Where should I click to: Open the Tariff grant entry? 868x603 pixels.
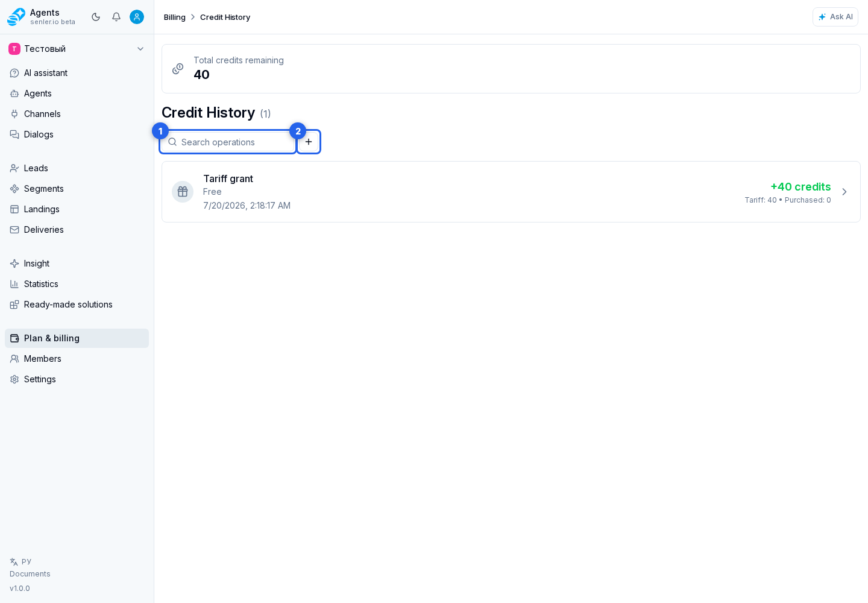click(x=511, y=192)
